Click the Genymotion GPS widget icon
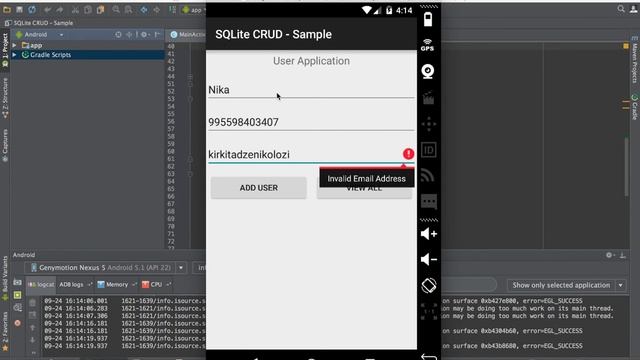640x360 pixels. (x=428, y=45)
